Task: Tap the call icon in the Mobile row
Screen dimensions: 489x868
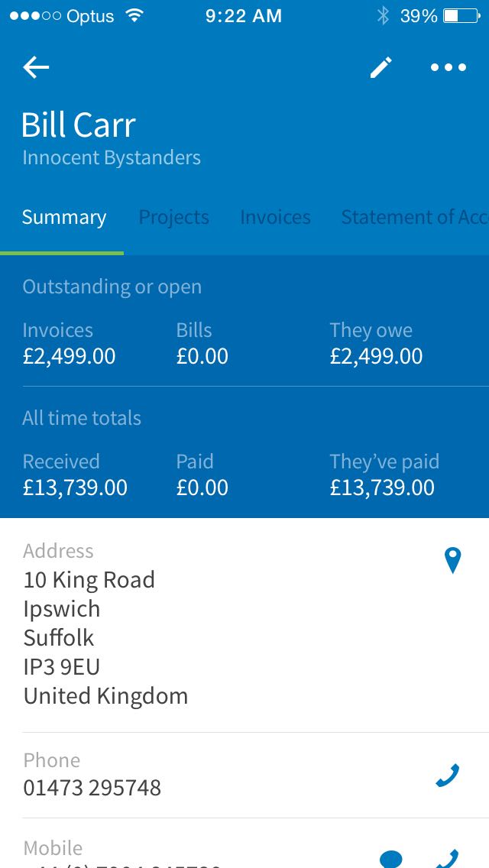Action: pyautogui.click(x=448, y=859)
